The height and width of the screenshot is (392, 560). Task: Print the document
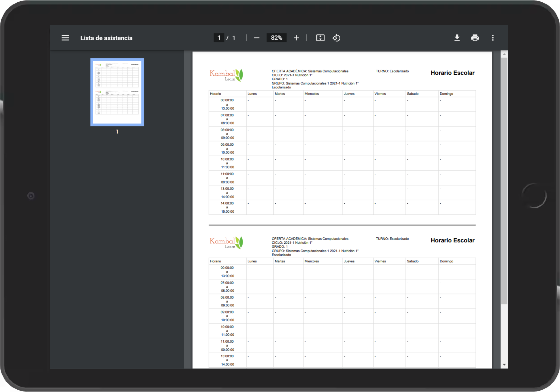coord(475,38)
